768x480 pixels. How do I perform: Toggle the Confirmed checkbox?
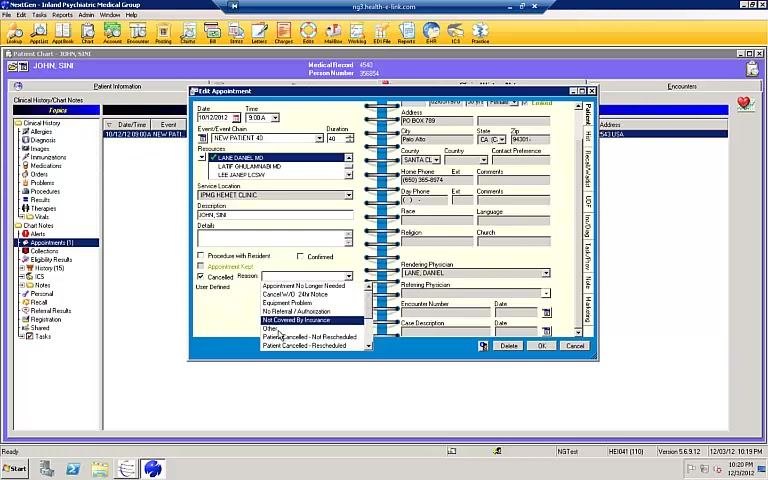[x=300, y=256]
